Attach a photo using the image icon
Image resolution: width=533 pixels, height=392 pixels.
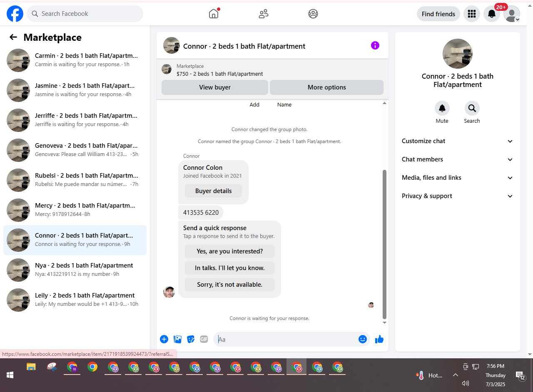[x=177, y=339]
